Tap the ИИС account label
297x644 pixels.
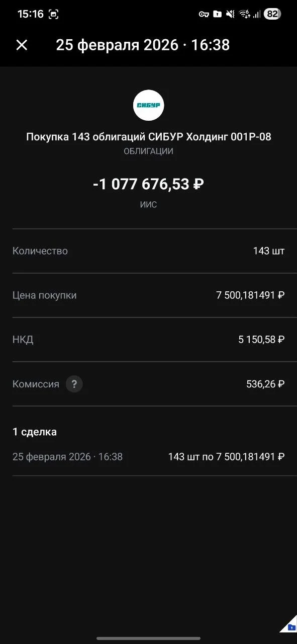coord(148,205)
